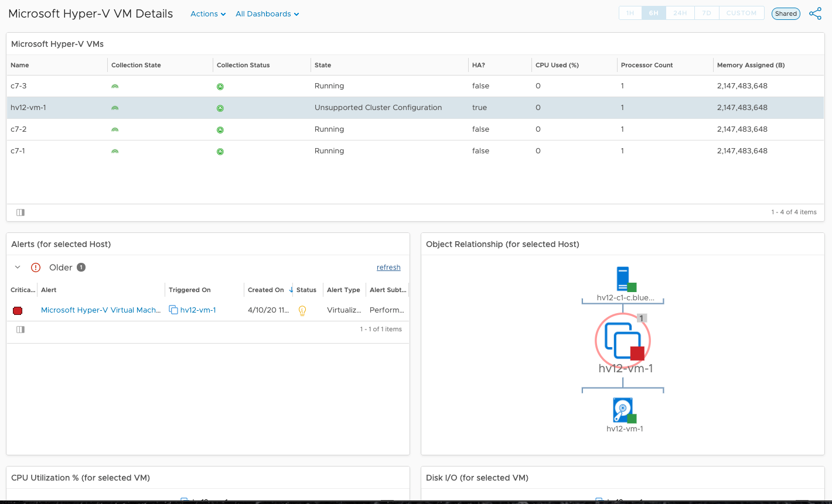
Task: Select the 24H time range
Action: 680,13
